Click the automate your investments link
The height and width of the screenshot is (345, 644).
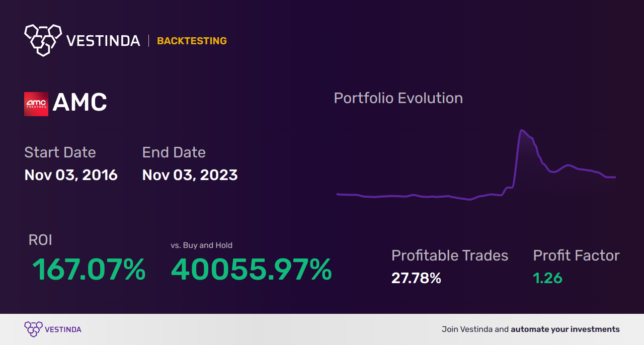pyautogui.click(x=565, y=329)
